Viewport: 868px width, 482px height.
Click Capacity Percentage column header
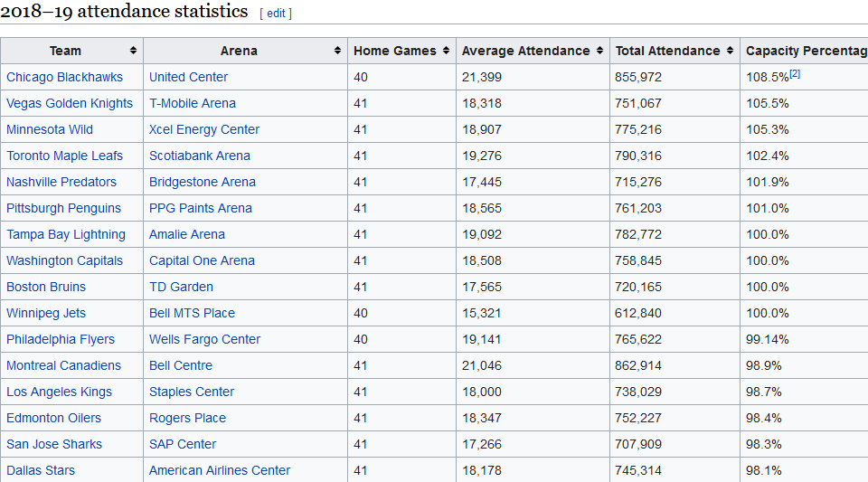tap(805, 51)
